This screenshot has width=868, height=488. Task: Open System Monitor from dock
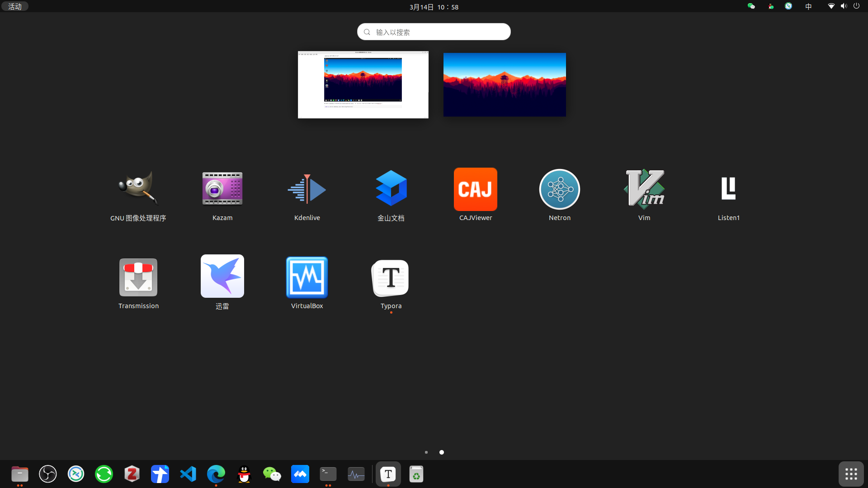pyautogui.click(x=356, y=474)
